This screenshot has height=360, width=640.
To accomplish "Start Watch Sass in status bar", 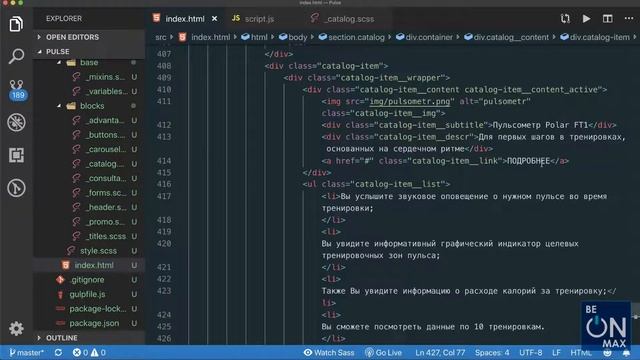I will (x=329, y=352).
